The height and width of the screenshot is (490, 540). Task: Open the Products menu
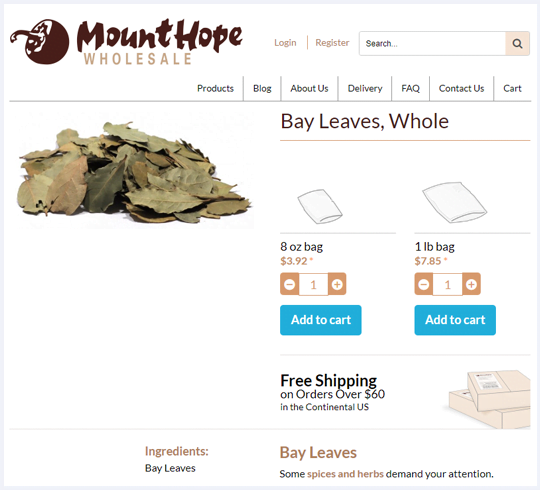(x=215, y=88)
